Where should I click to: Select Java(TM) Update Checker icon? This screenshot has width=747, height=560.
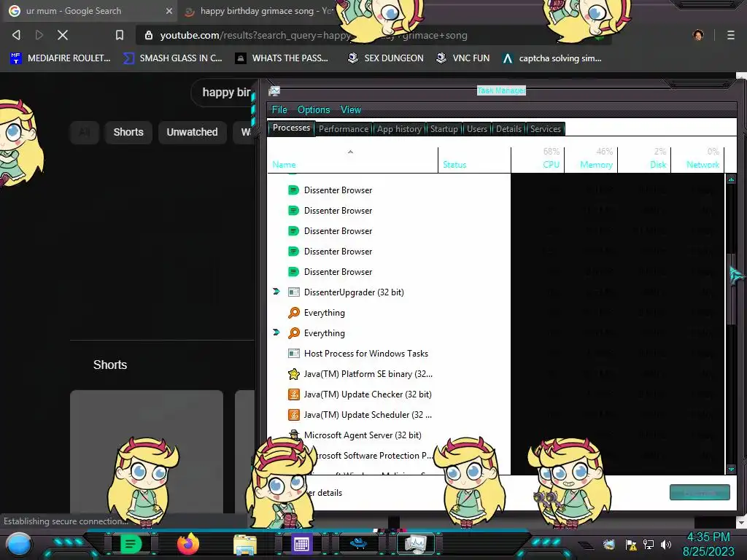[294, 394]
